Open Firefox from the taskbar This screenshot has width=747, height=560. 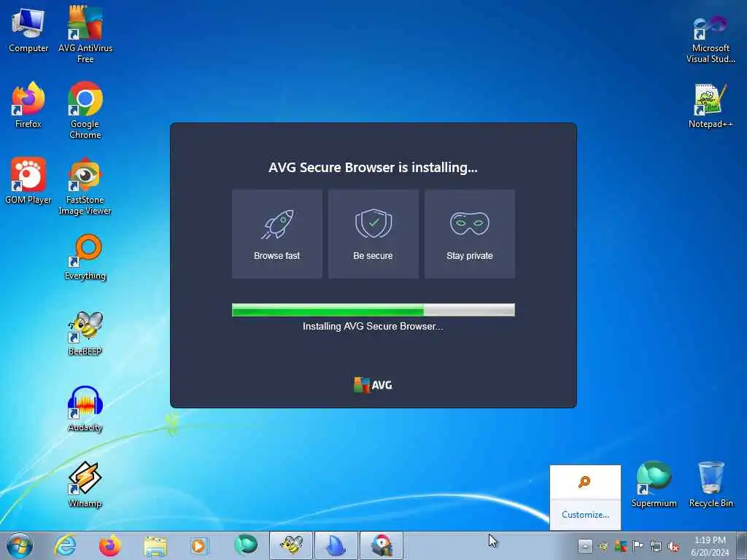109,545
